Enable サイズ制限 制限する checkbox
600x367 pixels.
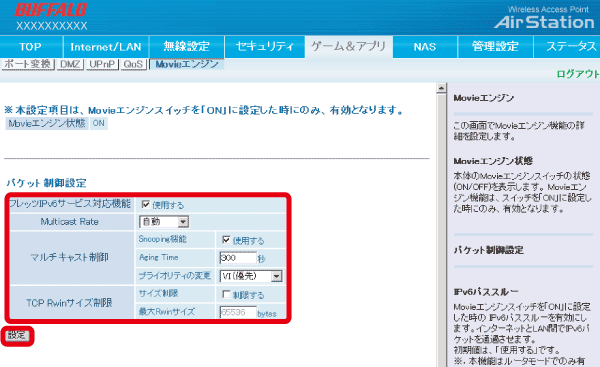226,294
